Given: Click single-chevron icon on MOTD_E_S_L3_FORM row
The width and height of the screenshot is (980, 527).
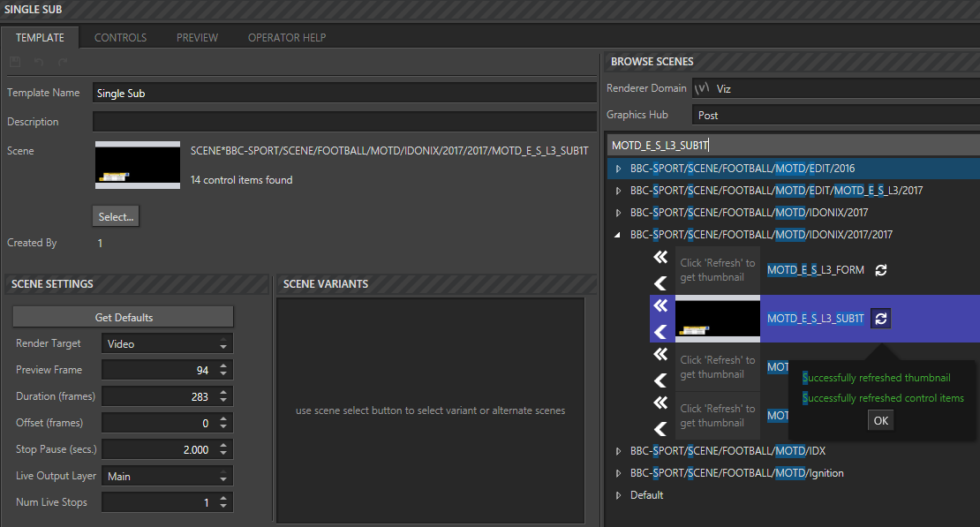Looking at the screenshot, I should pyautogui.click(x=660, y=283).
